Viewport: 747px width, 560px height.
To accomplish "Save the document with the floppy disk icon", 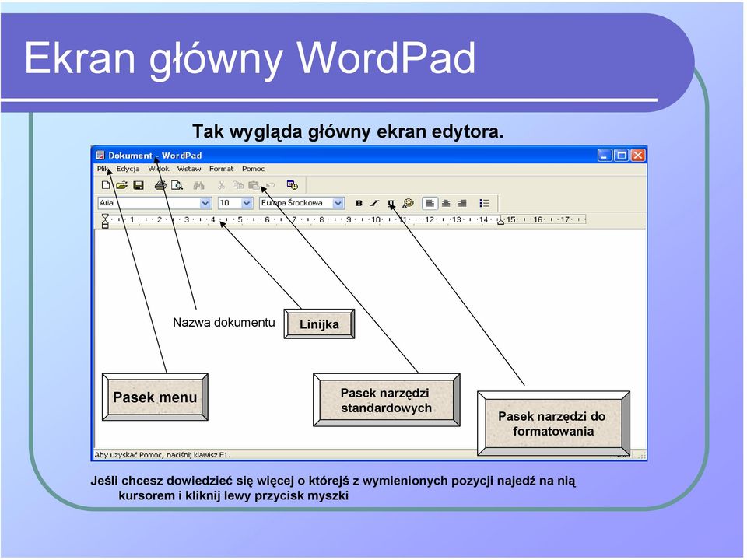I will click(x=139, y=185).
